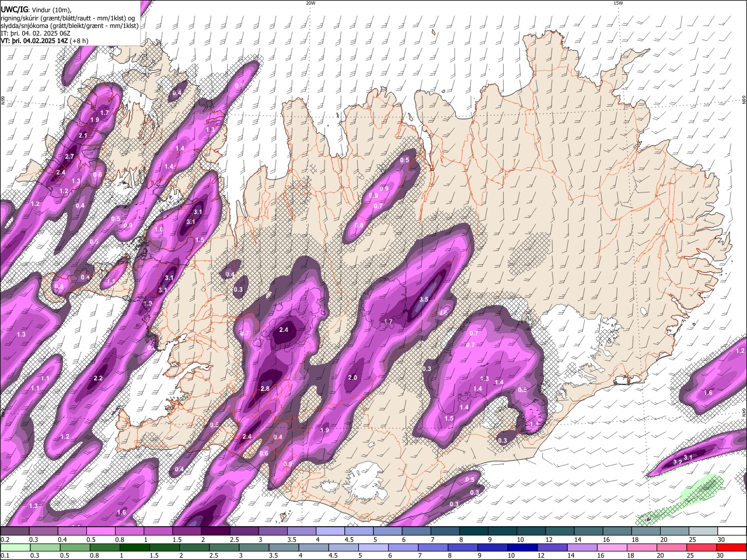
Task: Select upper legend swatch between 8 and 9
Action: click(474, 531)
